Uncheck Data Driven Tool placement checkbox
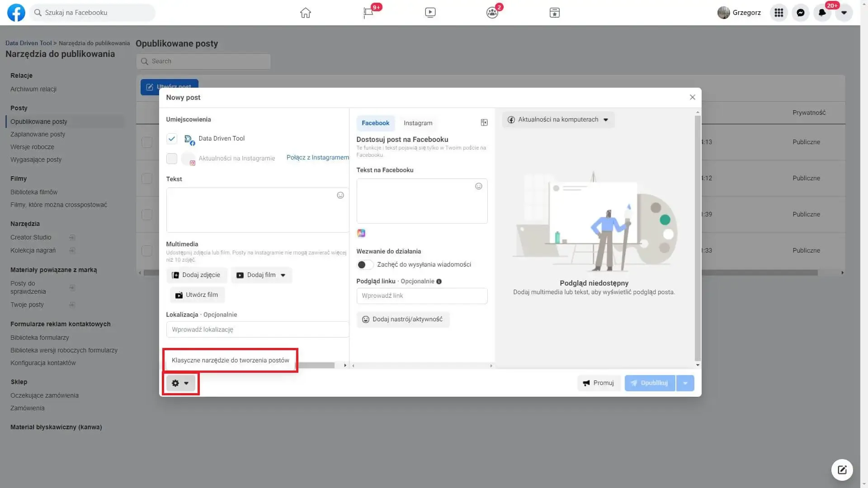 172,139
